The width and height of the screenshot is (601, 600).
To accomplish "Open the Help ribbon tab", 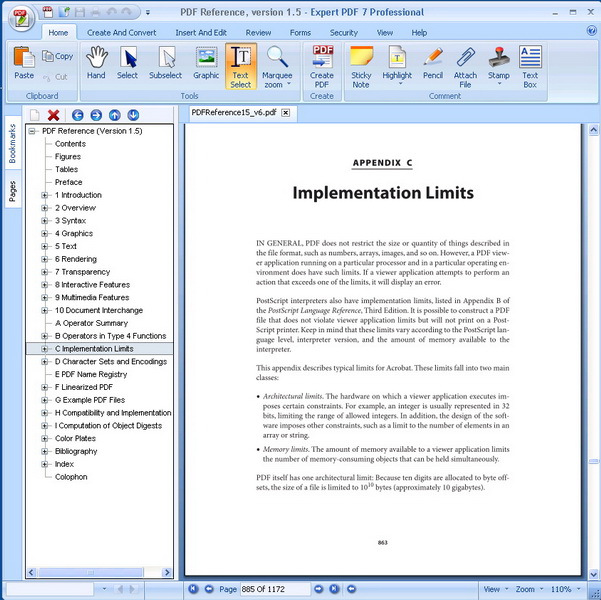I will (x=419, y=33).
